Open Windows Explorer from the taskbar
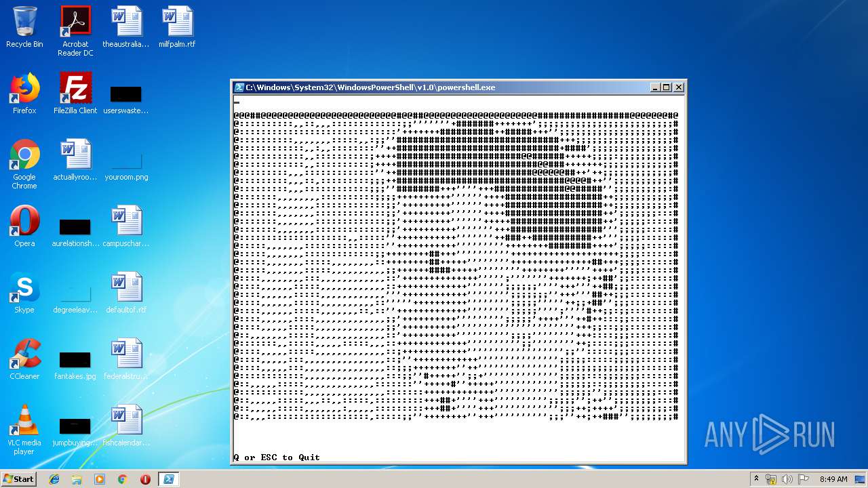 [77, 479]
